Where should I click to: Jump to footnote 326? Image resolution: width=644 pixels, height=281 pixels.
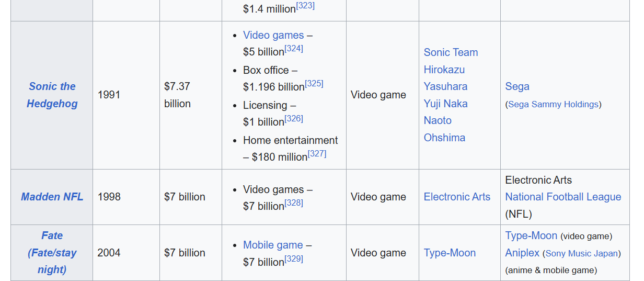(294, 119)
